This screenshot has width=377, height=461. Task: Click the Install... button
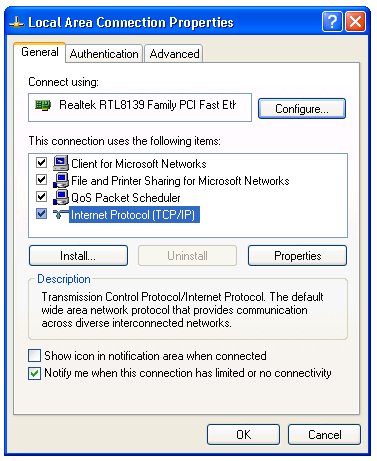pos(78,256)
